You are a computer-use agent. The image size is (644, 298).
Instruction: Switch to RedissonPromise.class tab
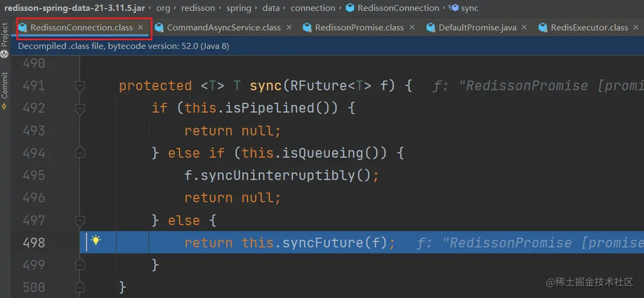click(x=359, y=28)
